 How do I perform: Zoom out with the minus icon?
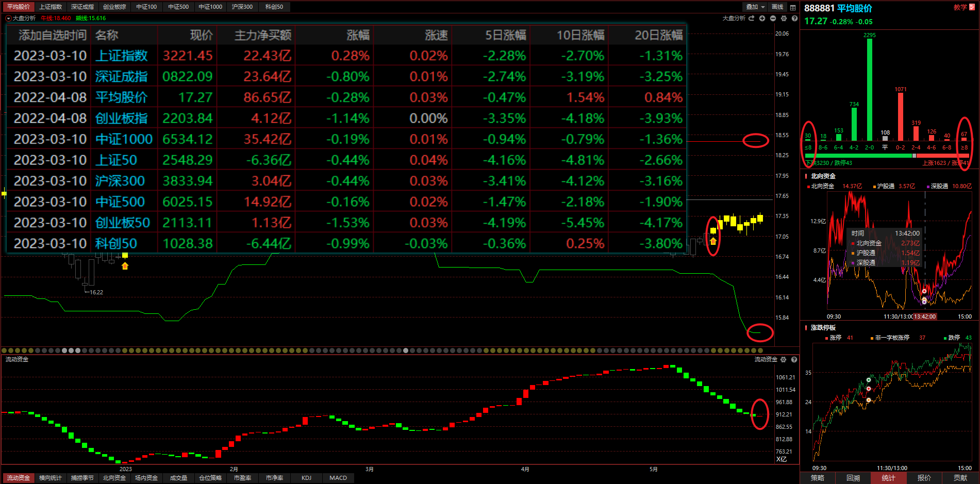pos(773,18)
